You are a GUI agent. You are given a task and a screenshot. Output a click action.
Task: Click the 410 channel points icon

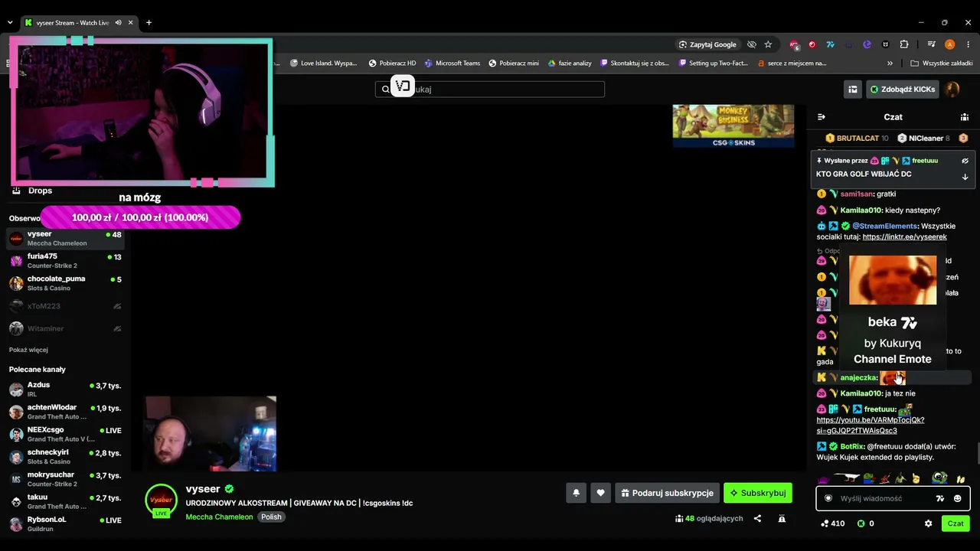click(x=825, y=523)
